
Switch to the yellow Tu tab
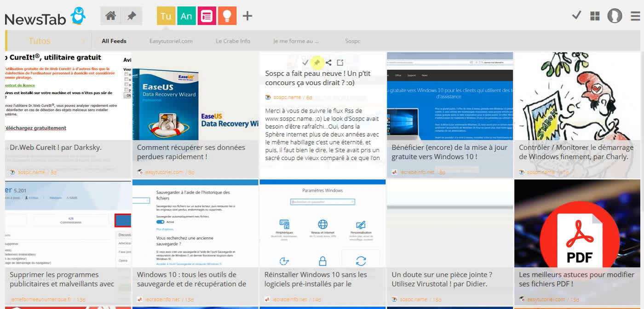point(166,16)
